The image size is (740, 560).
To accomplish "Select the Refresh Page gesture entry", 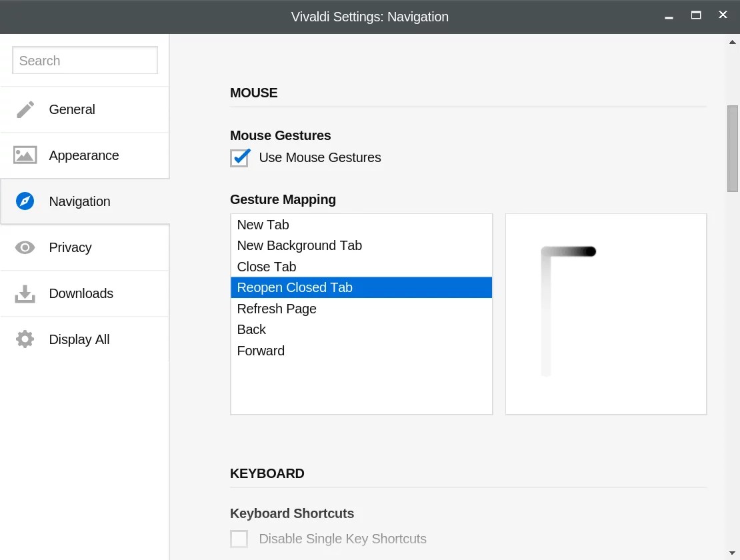I will (x=277, y=309).
